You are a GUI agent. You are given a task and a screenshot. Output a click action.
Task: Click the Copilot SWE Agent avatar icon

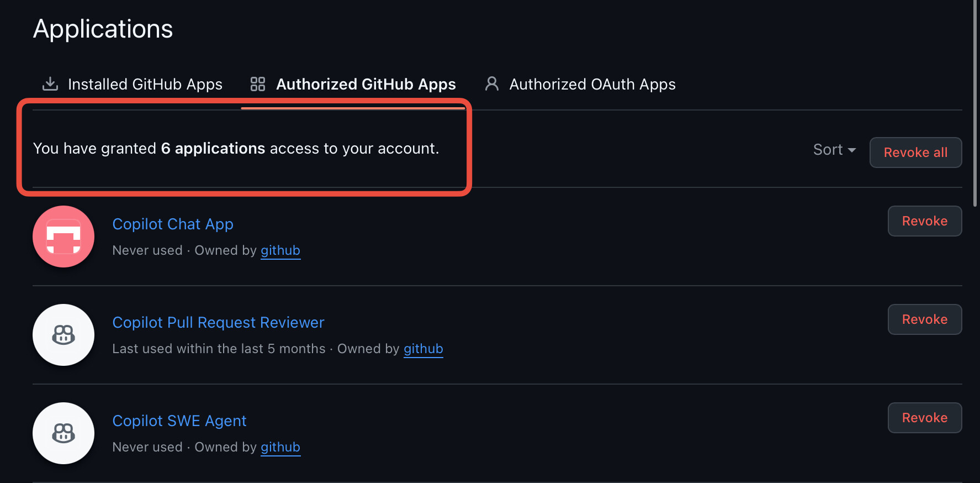[x=63, y=433]
